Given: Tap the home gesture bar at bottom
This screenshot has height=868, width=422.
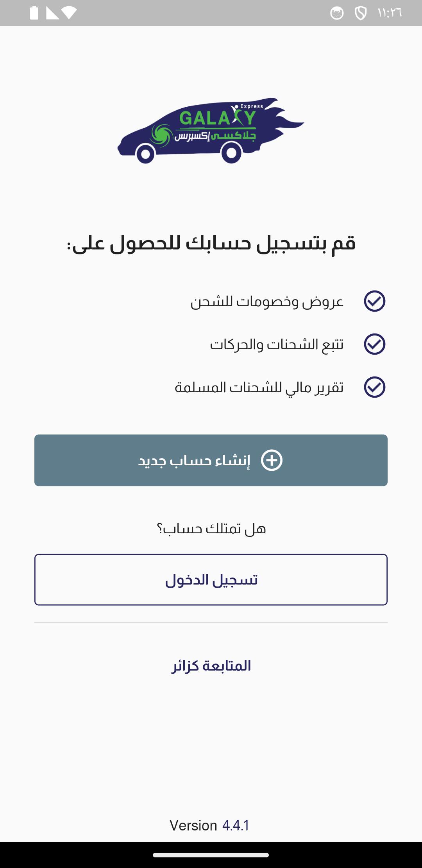Looking at the screenshot, I should 211,855.
